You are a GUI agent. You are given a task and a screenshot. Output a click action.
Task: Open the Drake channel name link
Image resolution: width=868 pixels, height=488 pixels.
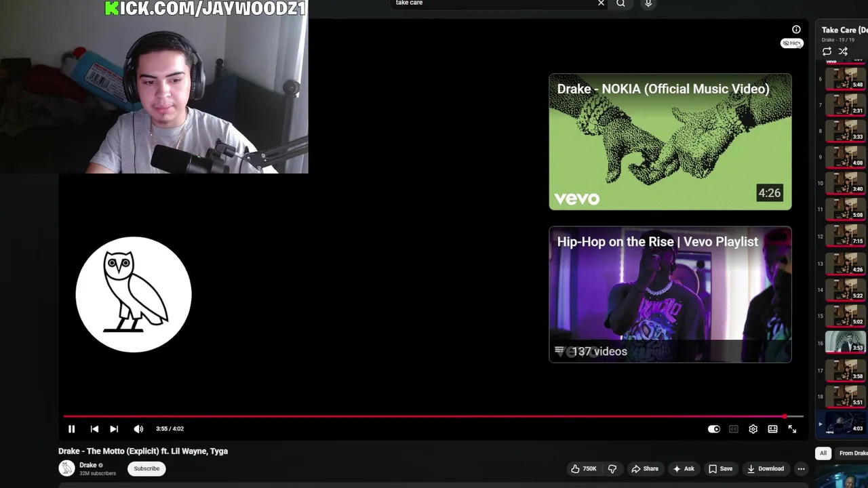click(88, 465)
